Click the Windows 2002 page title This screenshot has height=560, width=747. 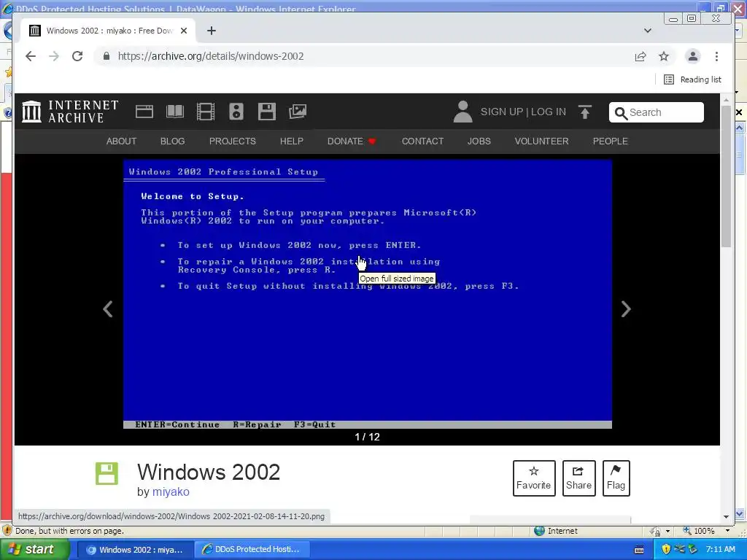click(x=209, y=472)
